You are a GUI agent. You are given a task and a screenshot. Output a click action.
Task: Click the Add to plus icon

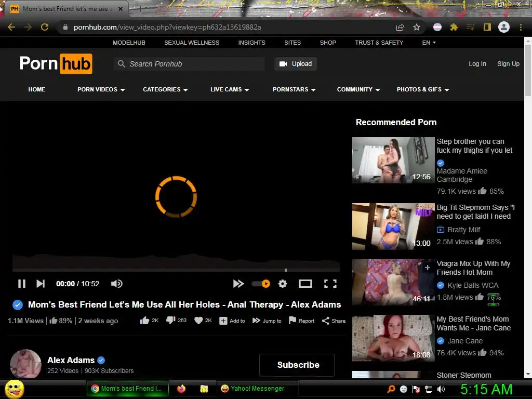pos(223,321)
